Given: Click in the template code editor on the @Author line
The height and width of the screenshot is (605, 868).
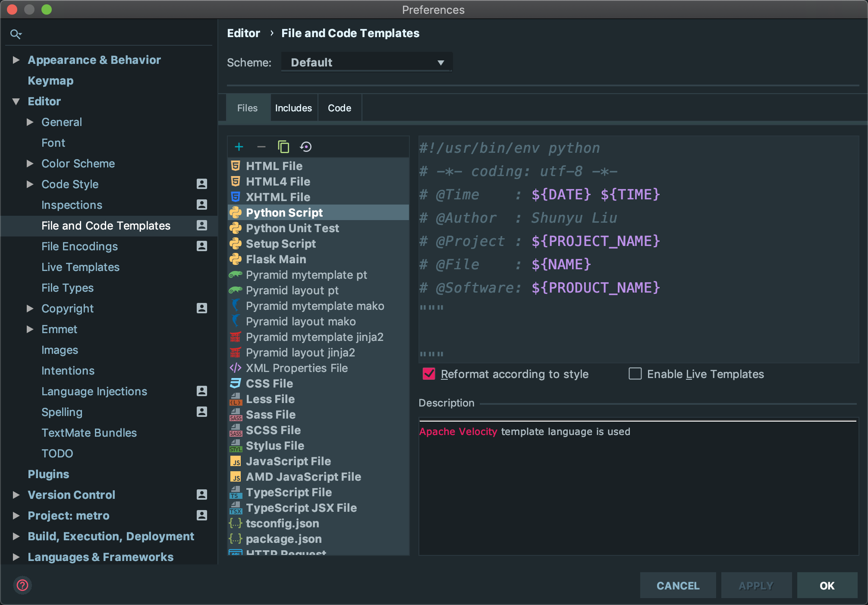Looking at the screenshot, I should pyautogui.click(x=518, y=218).
